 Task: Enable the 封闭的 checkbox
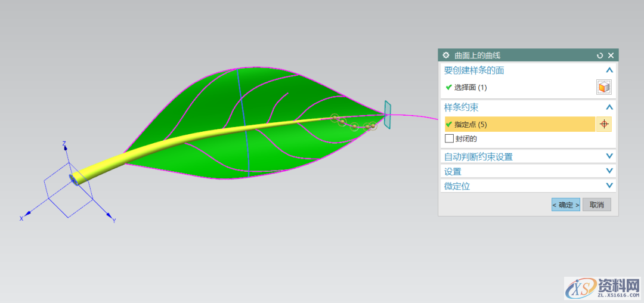(x=450, y=138)
